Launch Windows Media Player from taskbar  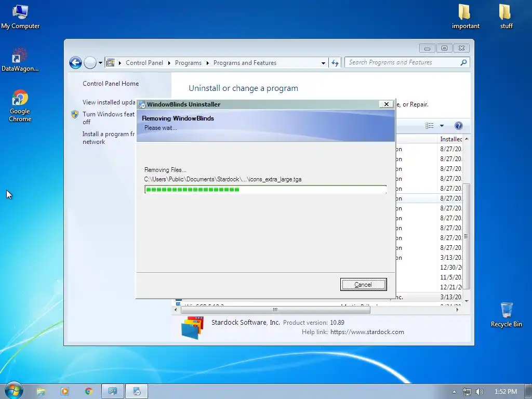pos(65,392)
